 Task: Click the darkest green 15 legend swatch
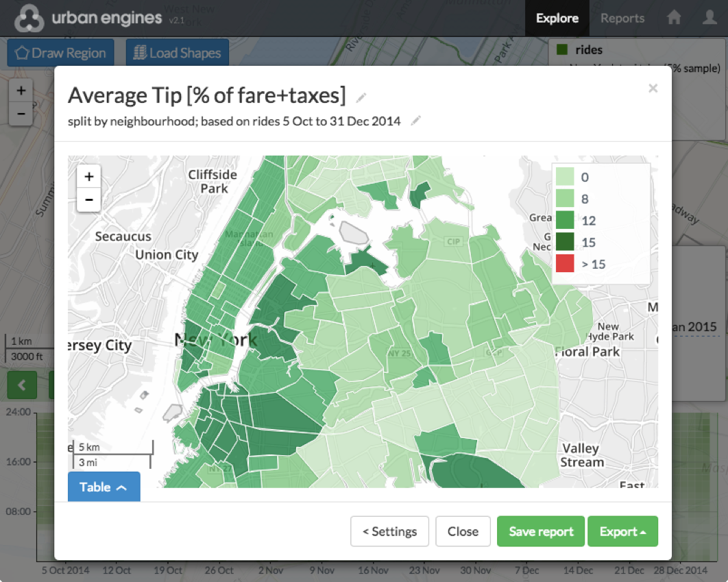pyautogui.click(x=565, y=242)
